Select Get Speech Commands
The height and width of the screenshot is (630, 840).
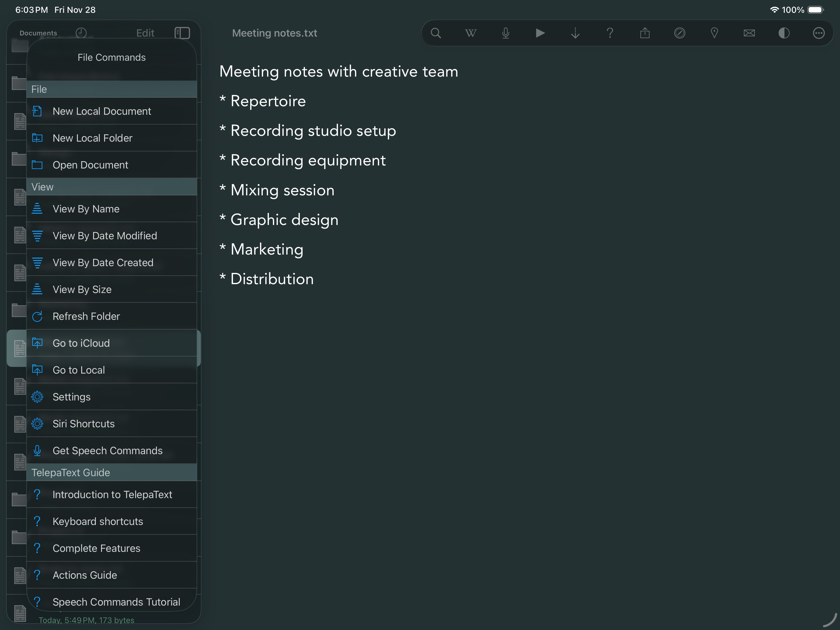[x=112, y=451]
